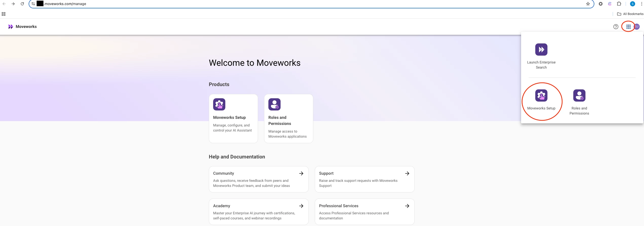
Task: Open Moveworks Setup in the apps panel
Action: pyautogui.click(x=541, y=100)
